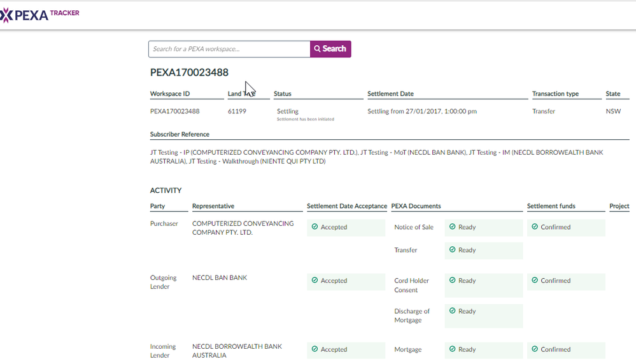Click the Mortgage document Ready checkmark icon

452,349
